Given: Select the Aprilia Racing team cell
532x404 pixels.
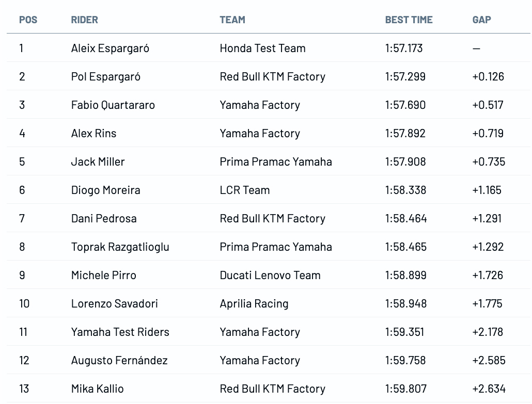Looking at the screenshot, I should tap(254, 304).
